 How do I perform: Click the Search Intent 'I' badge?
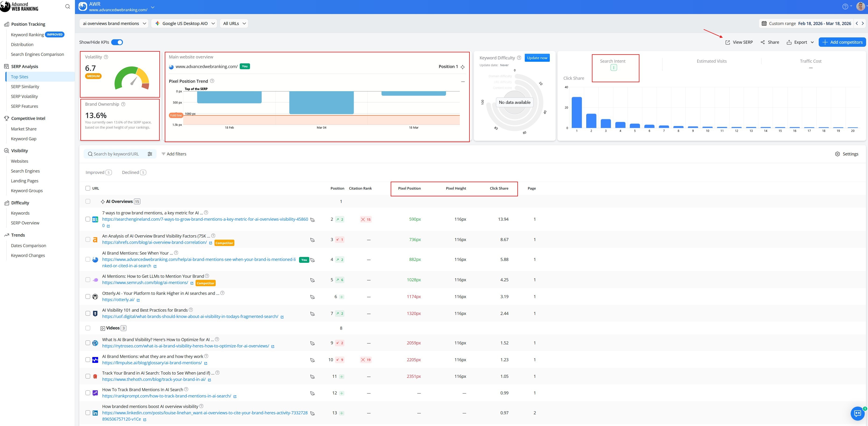614,68
